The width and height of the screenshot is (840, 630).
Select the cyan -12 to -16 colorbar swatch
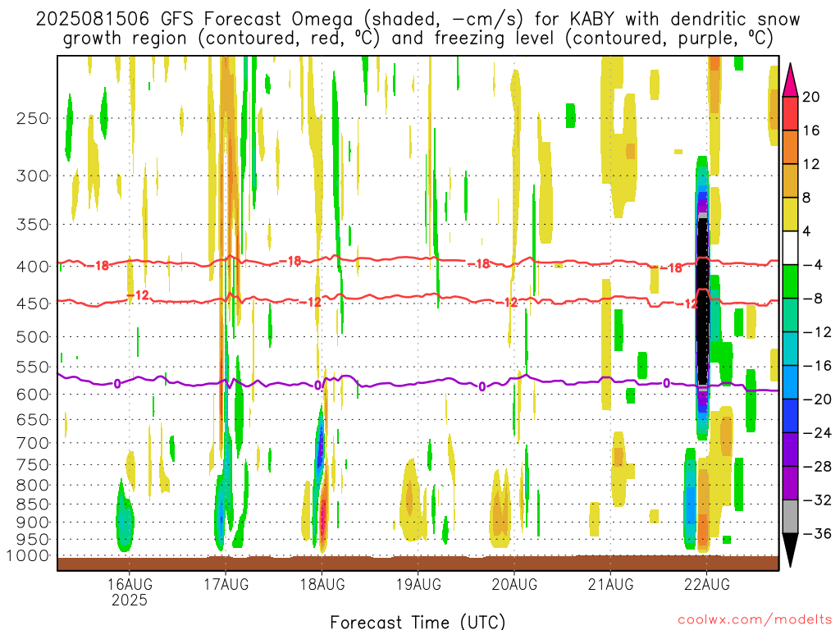click(x=790, y=349)
